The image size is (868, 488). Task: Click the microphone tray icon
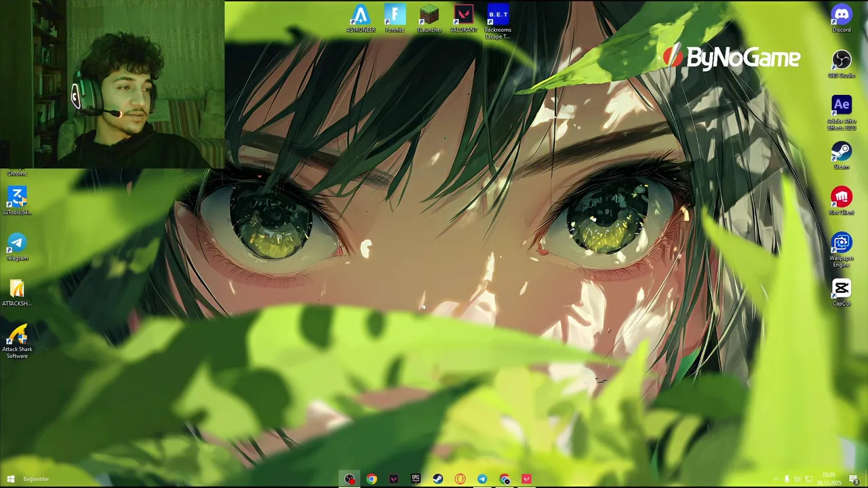pos(787,479)
